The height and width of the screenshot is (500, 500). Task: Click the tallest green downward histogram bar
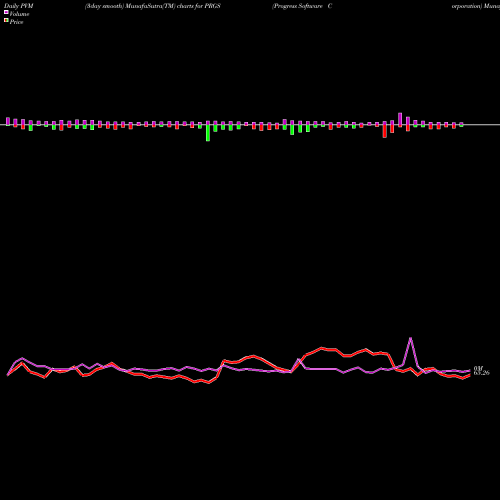[x=208, y=133]
